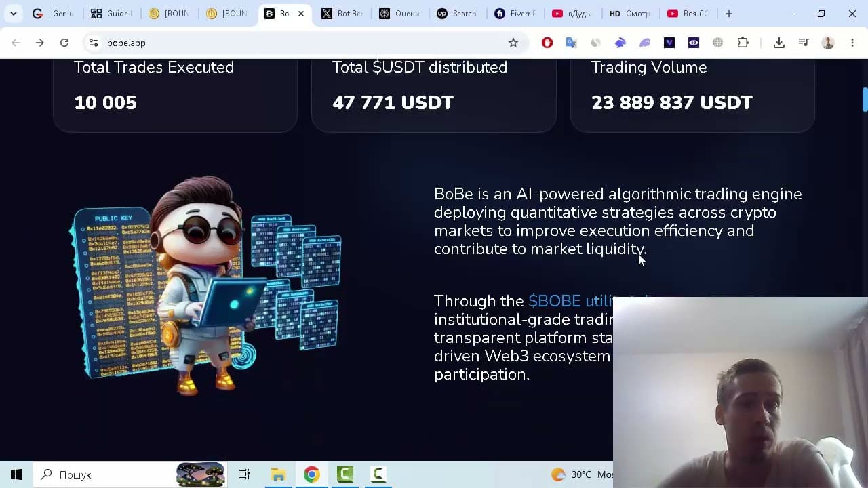This screenshot has height=488, width=868.
Task: Open File Explorer from the taskbar
Action: tap(278, 474)
